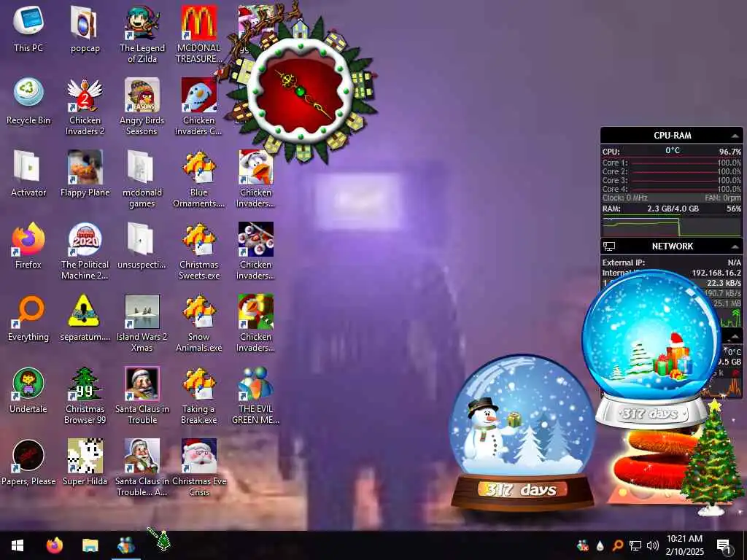
Task: Open the separatum... warning icon
Action: coord(85,318)
